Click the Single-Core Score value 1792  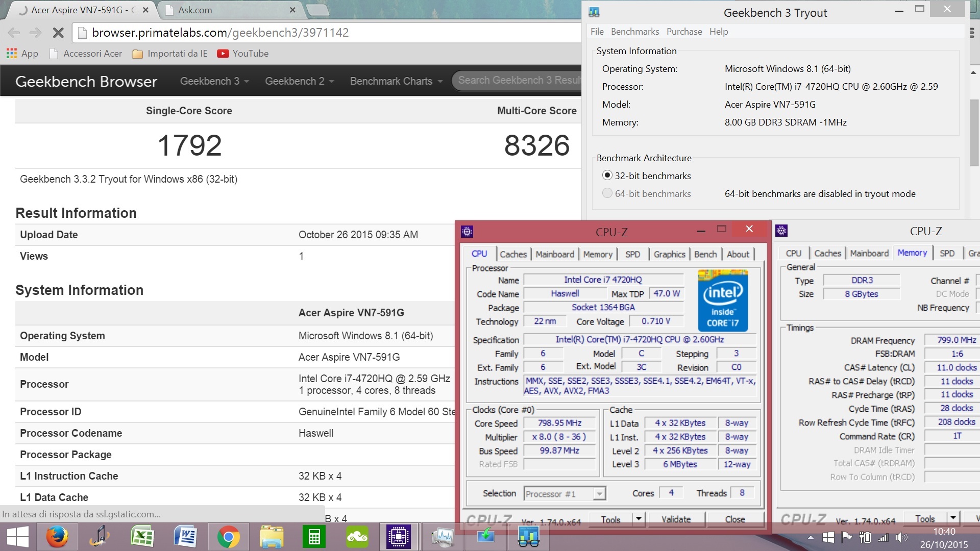(x=189, y=145)
